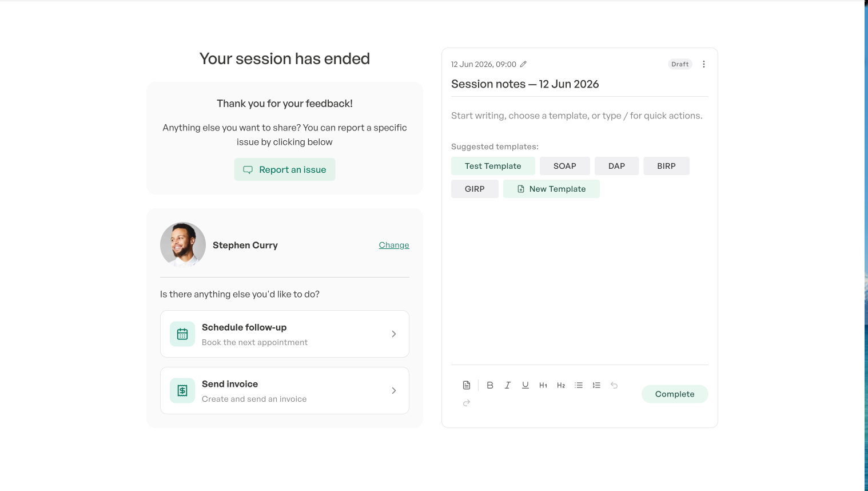Select Test Template suggestion
The image size is (868, 491).
(493, 166)
